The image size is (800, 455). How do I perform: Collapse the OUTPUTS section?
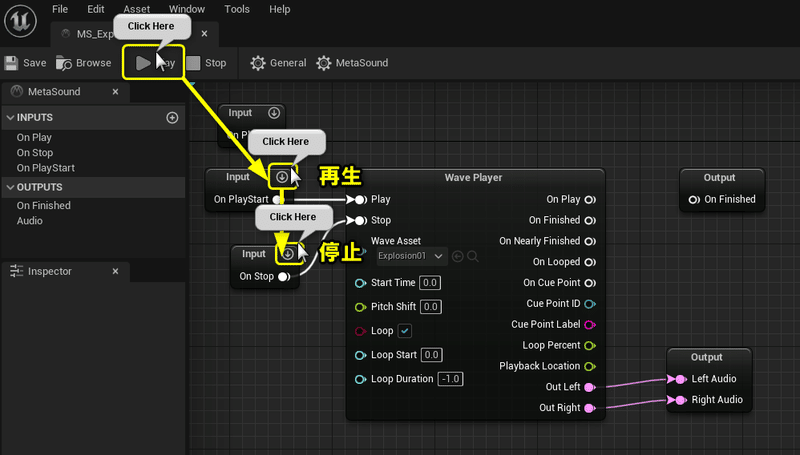[10, 187]
